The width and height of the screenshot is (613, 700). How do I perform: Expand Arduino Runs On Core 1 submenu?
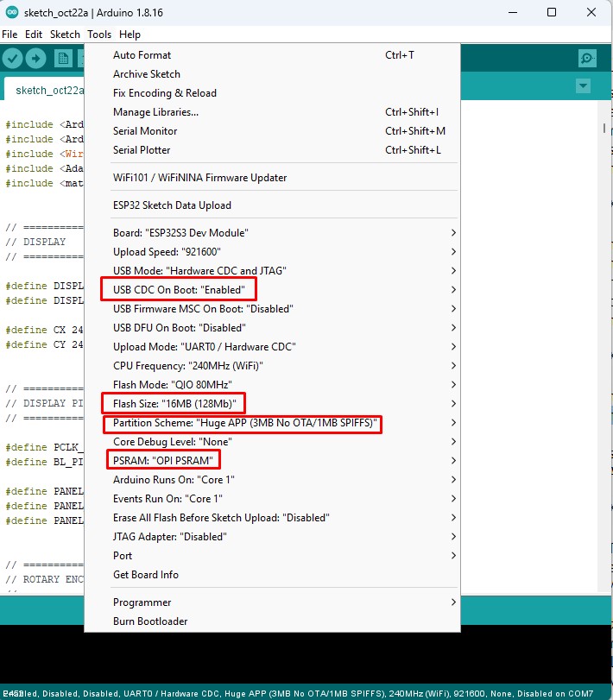tap(272, 479)
